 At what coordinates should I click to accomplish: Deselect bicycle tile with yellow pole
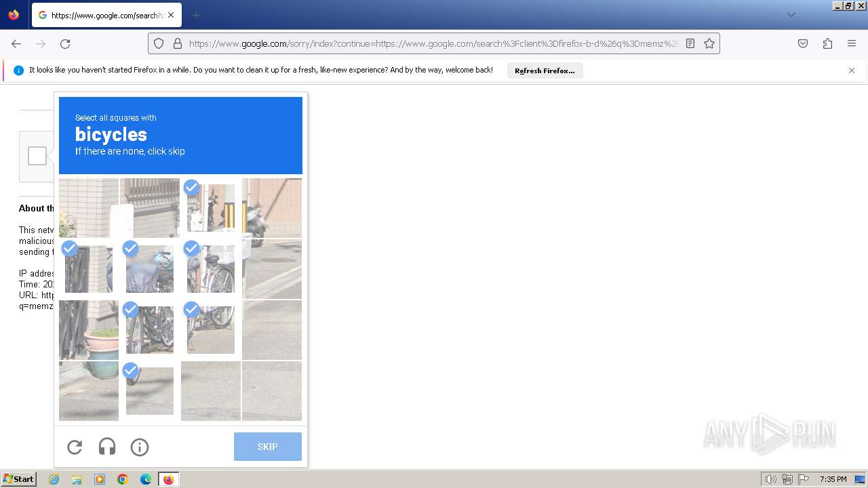pyautogui.click(x=211, y=208)
